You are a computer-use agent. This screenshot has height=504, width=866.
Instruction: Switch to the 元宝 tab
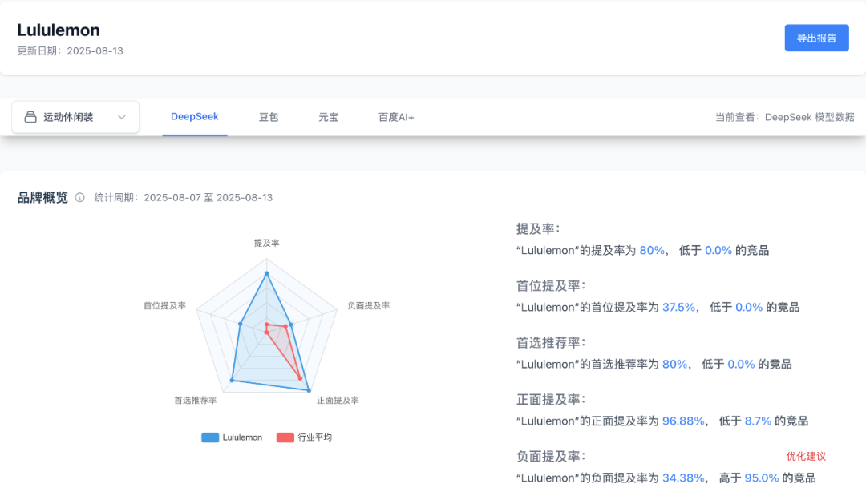coord(328,117)
